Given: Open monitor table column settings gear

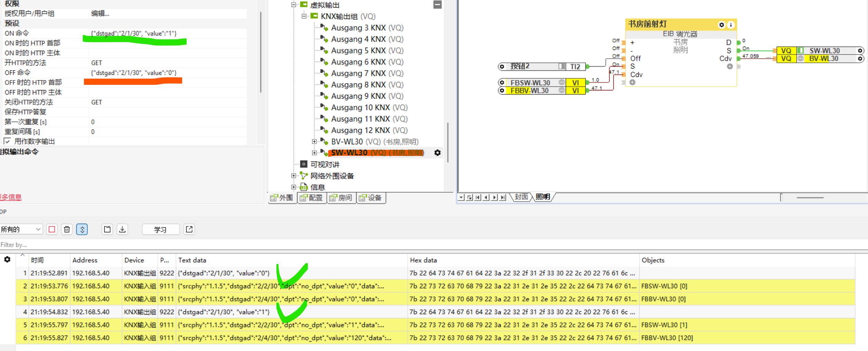Looking at the screenshot, I should click(x=7, y=260).
